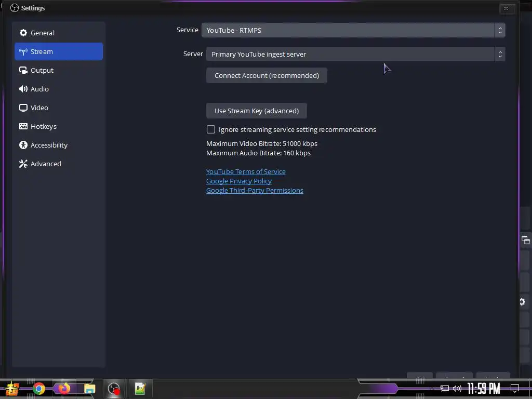Open File Explorer from taskbar
Viewport: 532px width, 399px height.
pyautogui.click(x=89, y=389)
